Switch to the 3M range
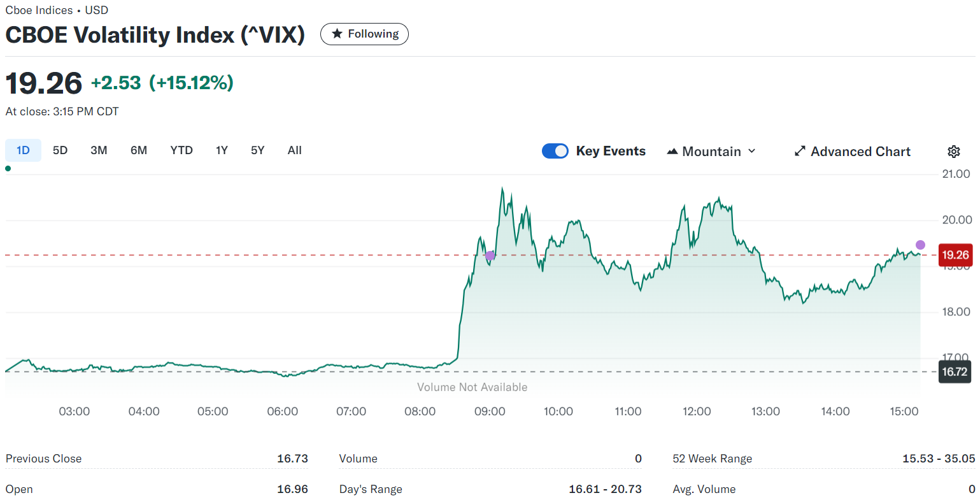The height and width of the screenshot is (500, 980). click(x=99, y=150)
